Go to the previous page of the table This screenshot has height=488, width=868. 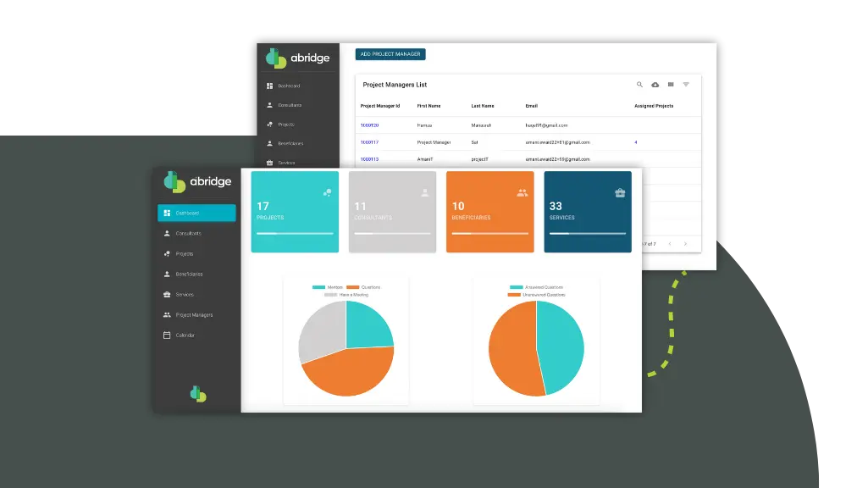(x=668, y=244)
